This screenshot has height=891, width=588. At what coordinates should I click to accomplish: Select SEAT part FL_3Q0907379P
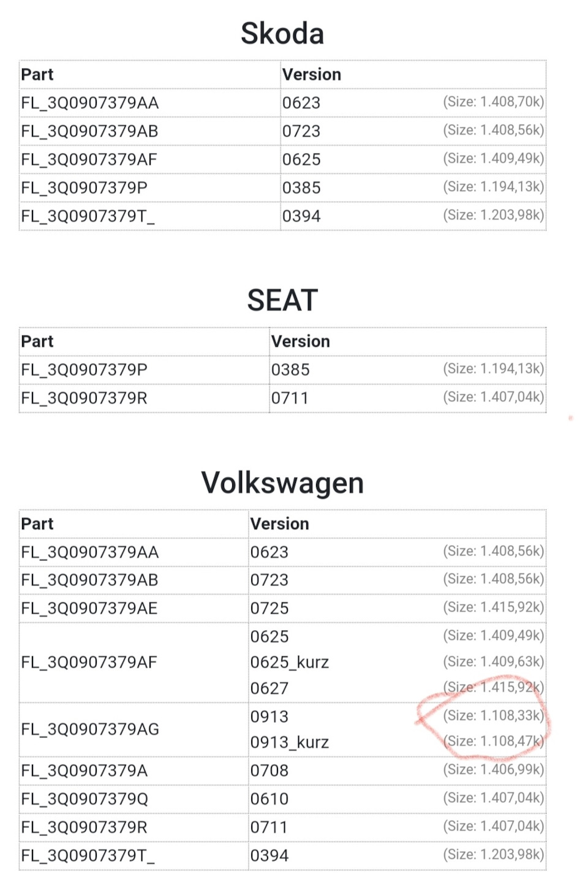85,370
